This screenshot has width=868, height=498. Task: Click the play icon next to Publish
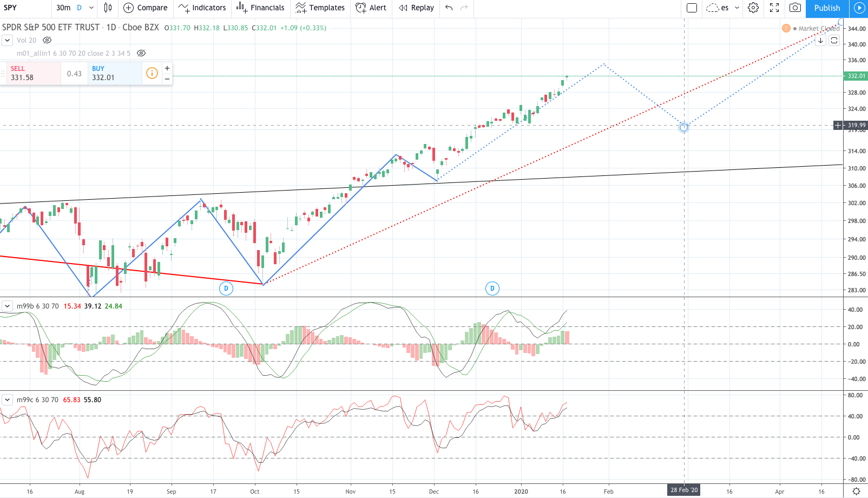(859, 8)
